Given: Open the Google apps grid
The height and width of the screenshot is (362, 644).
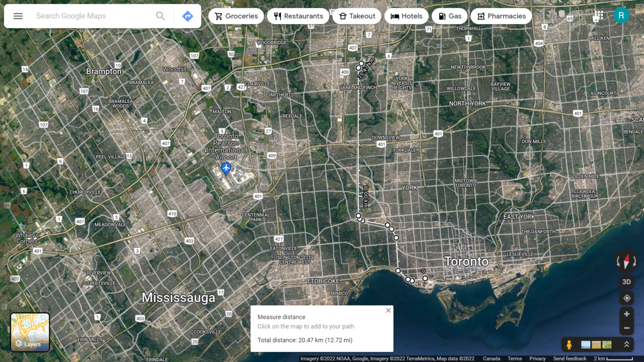Looking at the screenshot, I should [x=599, y=15].
